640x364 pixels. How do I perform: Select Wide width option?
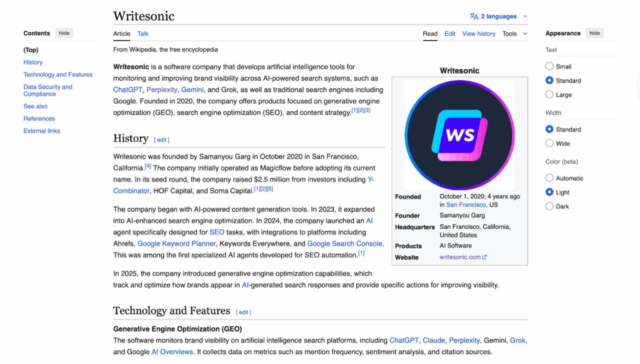tap(549, 143)
